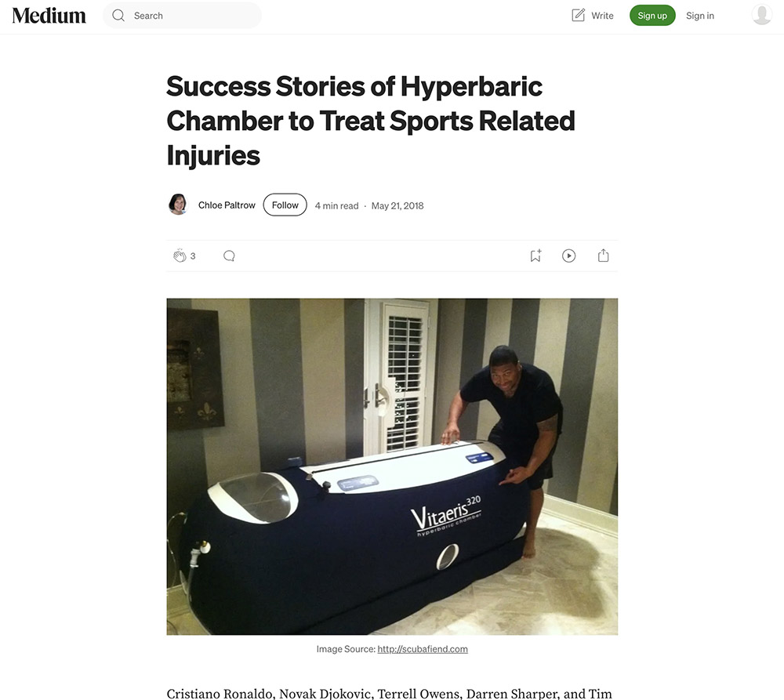Viewport: 784px width, 700px height.
Task: Play the article audio listen button
Action: (x=568, y=256)
